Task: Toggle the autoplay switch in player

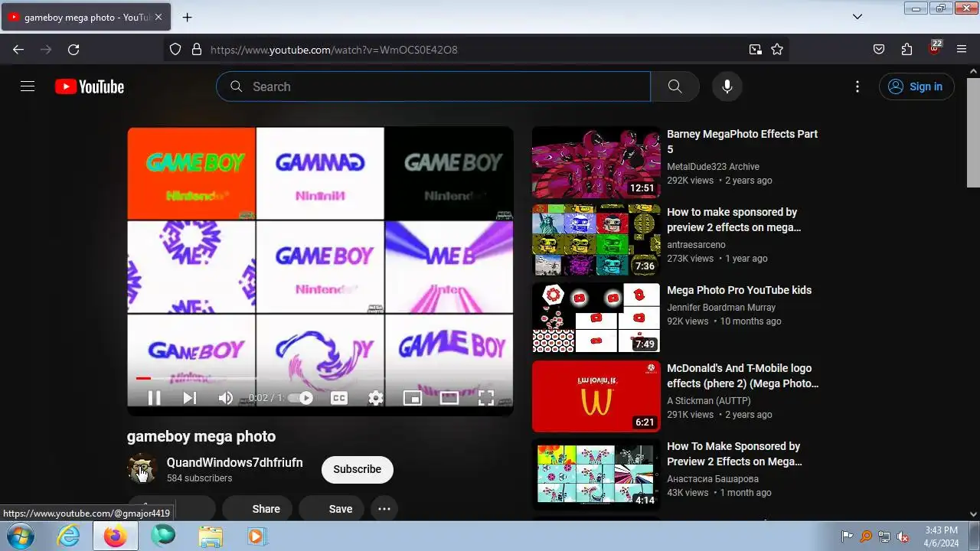Action: click(301, 398)
